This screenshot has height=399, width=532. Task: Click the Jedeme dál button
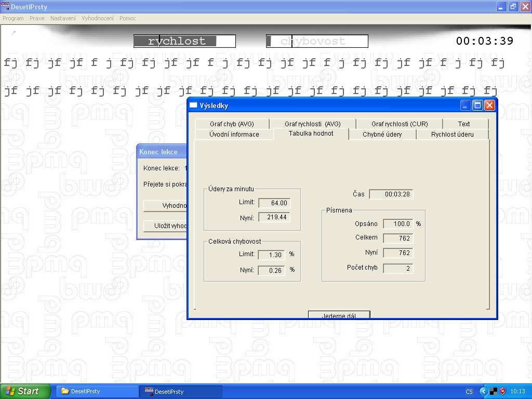[339, 315]
